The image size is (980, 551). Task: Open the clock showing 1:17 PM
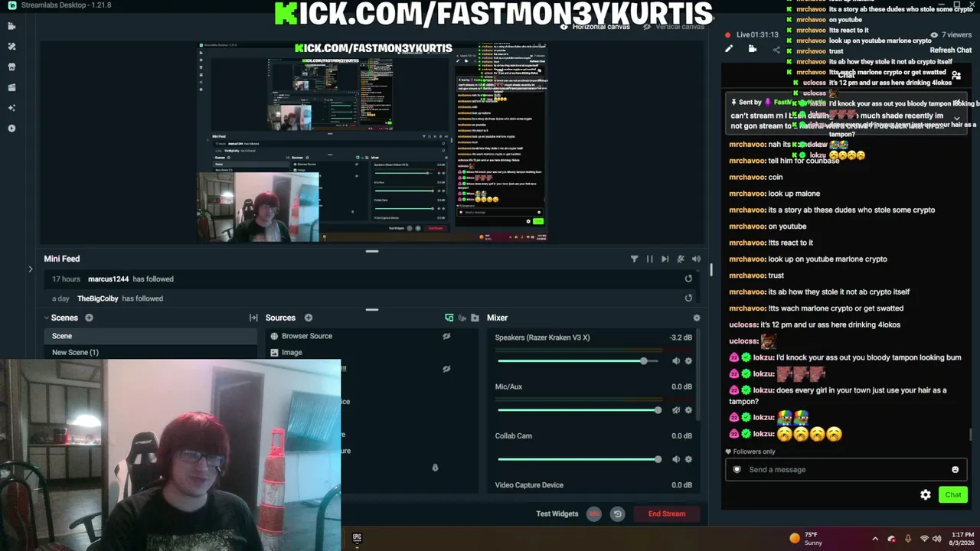click(962, 539)
